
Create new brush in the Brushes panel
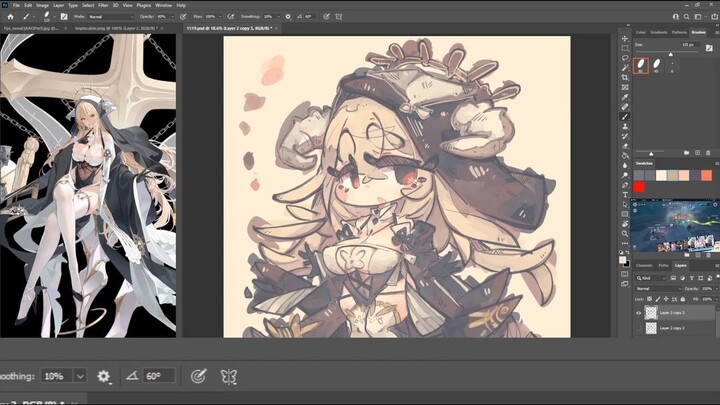(x=698, y=152)
